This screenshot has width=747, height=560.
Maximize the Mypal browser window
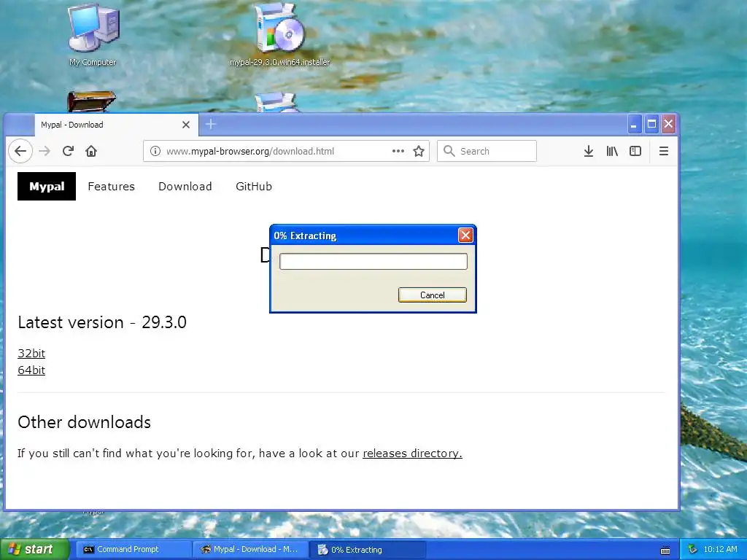click(x=651, y=125)
